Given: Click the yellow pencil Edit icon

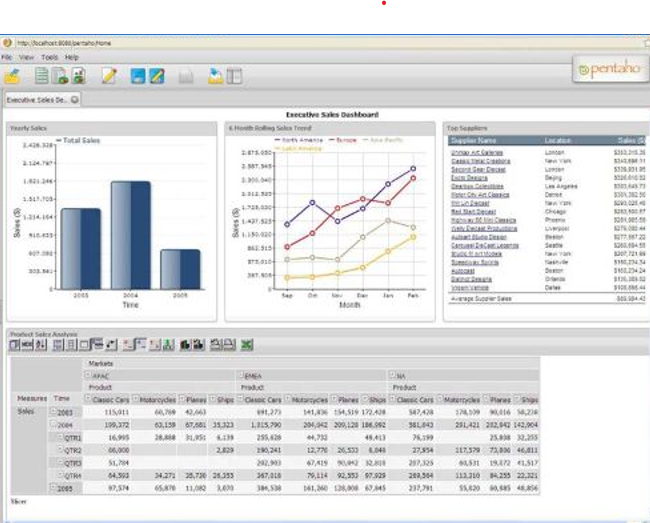Looking at the screenshot, I should coord(109,76).
